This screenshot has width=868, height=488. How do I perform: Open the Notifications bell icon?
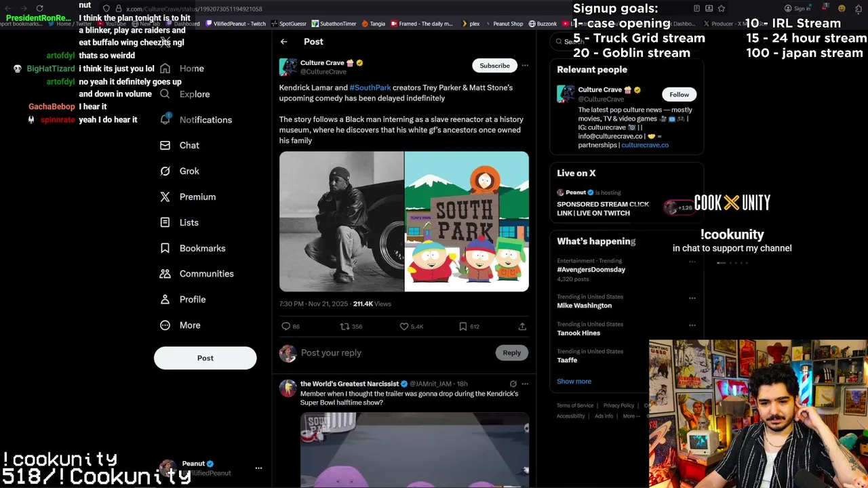tap(165, 119)
